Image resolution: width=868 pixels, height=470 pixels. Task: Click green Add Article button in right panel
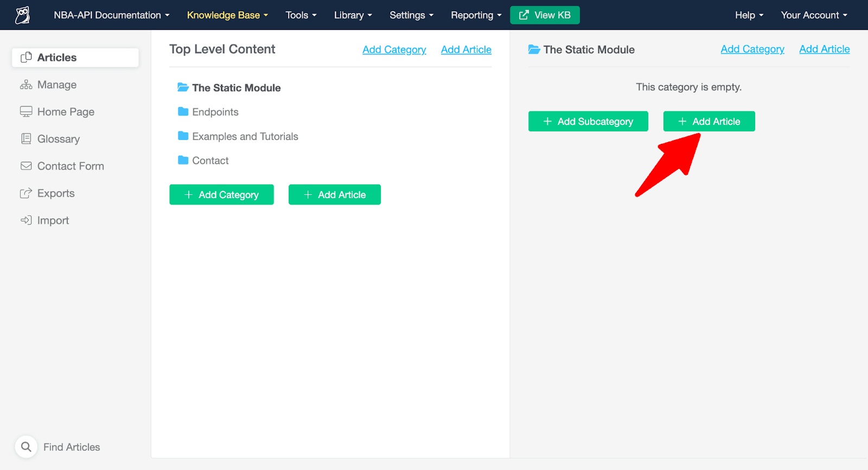click(x=709, y=121)
